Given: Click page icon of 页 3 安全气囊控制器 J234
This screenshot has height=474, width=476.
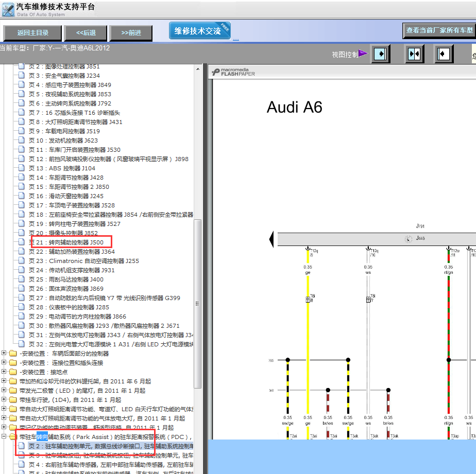Looking at the screenshot, I should (22, 75).
